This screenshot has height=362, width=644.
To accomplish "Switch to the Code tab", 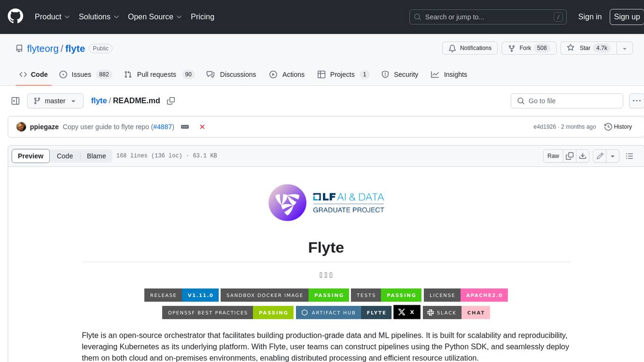I will (x=34, y=74).
